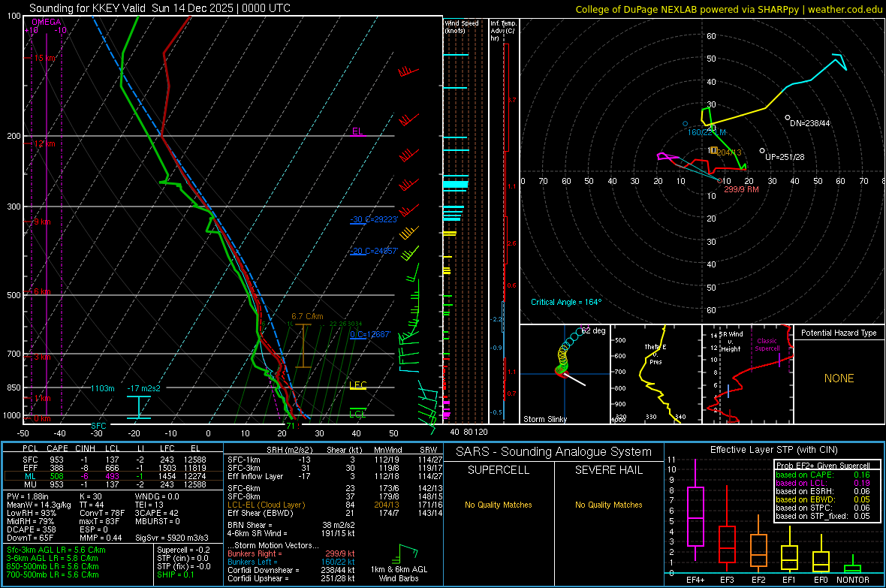Click the 'Wind Speed (knots)' panel heading

[461, 27]
